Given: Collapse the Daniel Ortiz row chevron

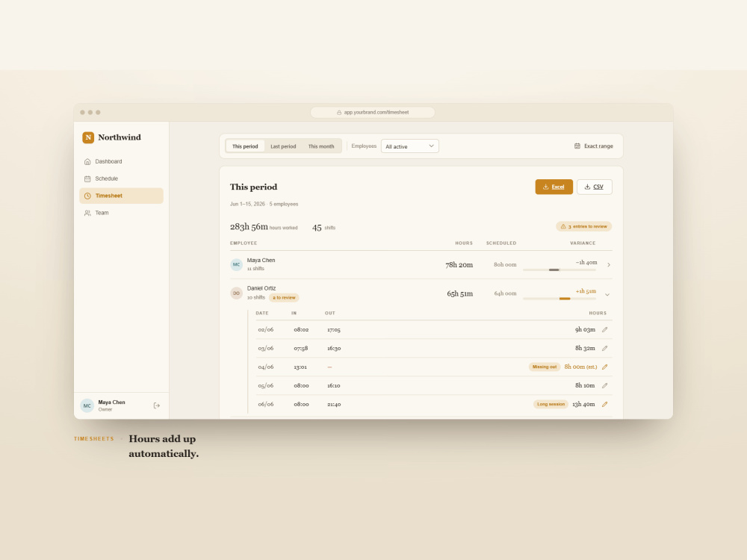Looking at the screenshot, I should pyautogui.click(x=607, y=294).
